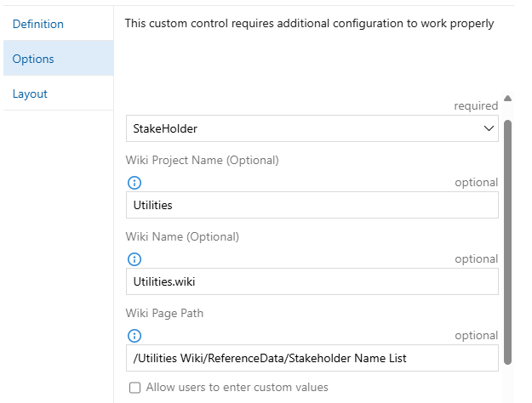Focus the Utilities.wiki text field
Viewport: 532px width, 403px height.
[x=312, y=281]
